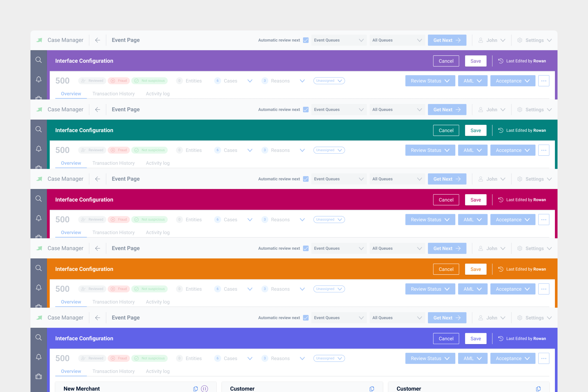Expand the Reasons list in the purple panel

coord(302,81)
